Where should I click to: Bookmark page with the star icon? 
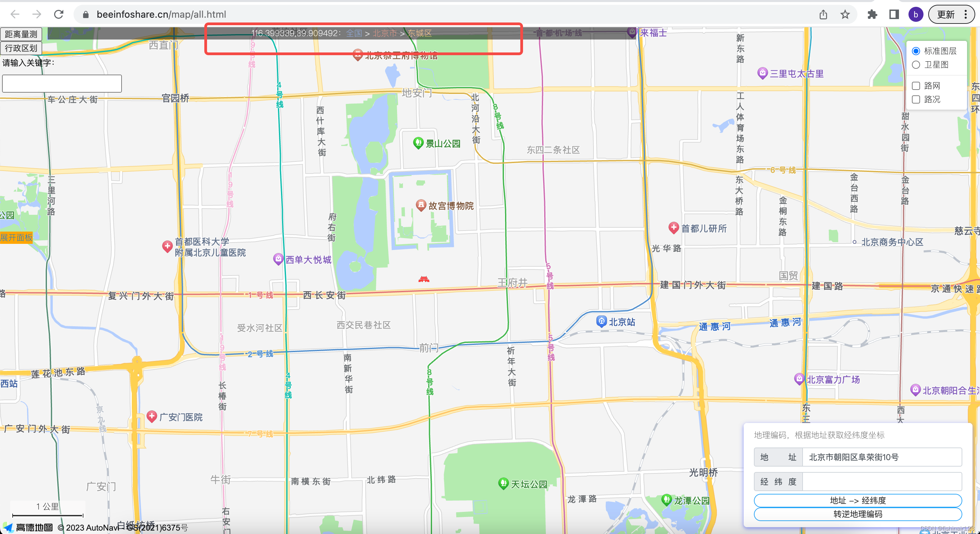(x=844, y=14)
